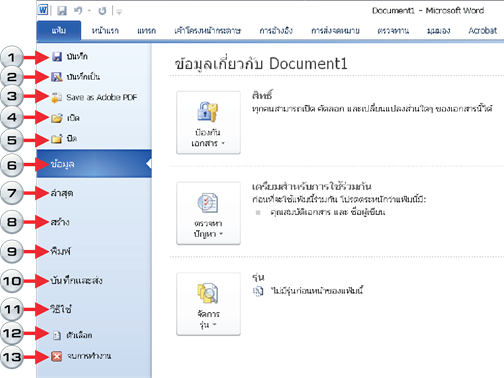Open the Page Layout (เค้าโครงหน้ากระดาษ) tab
Viewport: 504px width, 378px height.
[x=208, y=31]
